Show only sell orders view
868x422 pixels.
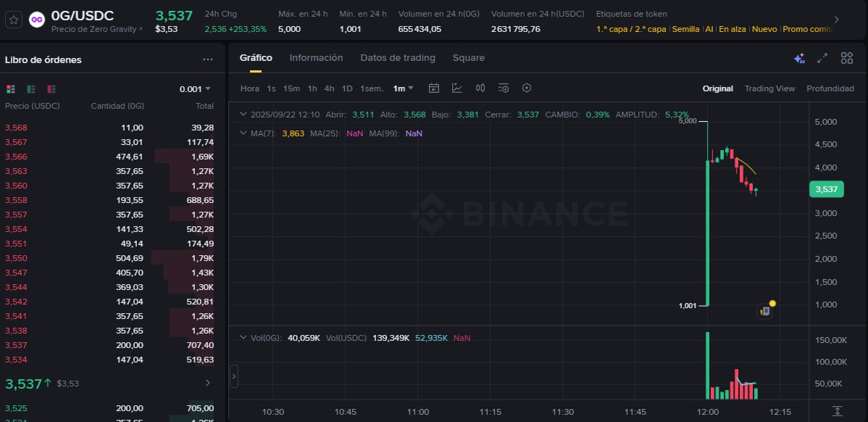click(51, 88)
